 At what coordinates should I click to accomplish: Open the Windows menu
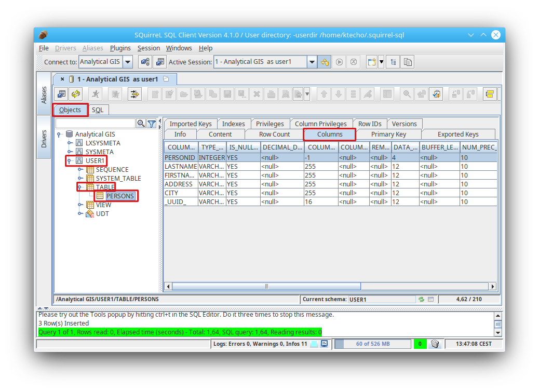point(179,48)
